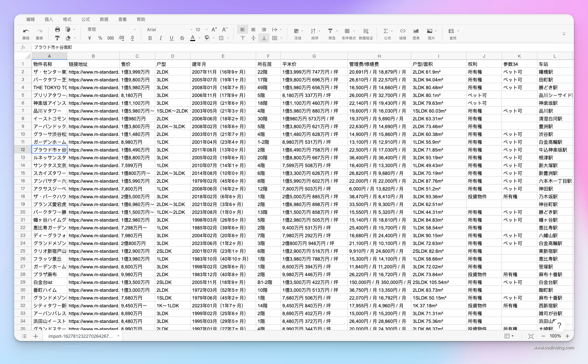This screenshot has width=588, height=364.
Task: Toggle italic formatting
Action: pos(161,38)
